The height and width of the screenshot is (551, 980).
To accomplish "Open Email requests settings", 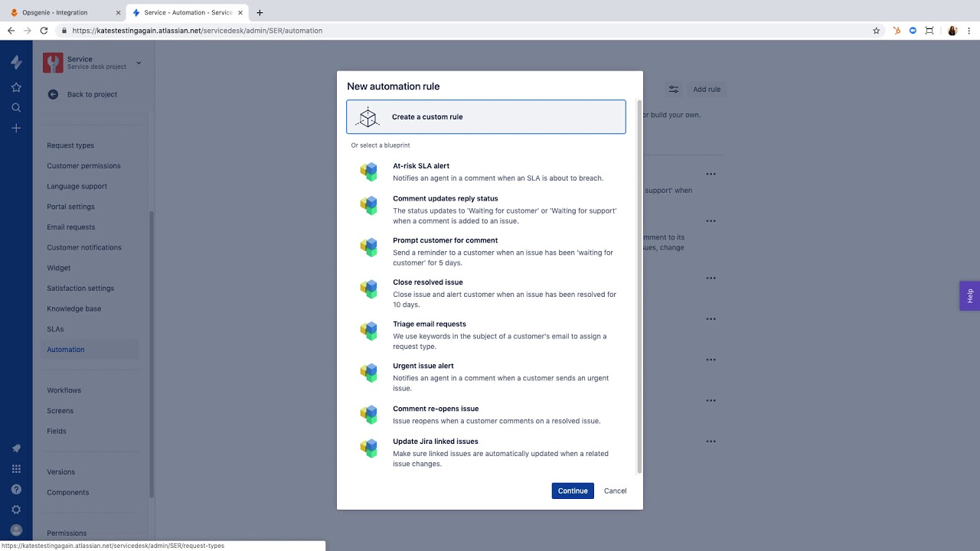I will (71, 227).
